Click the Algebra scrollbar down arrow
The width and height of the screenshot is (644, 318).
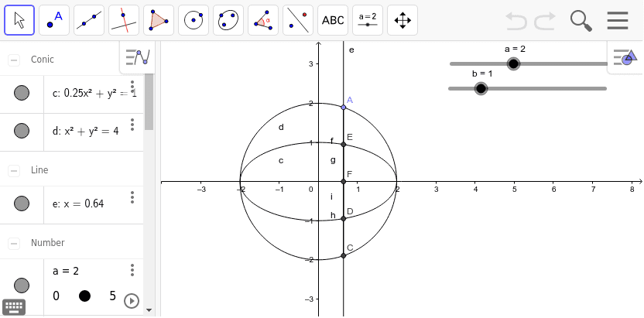pyautogui.click(x=149, y=310)
